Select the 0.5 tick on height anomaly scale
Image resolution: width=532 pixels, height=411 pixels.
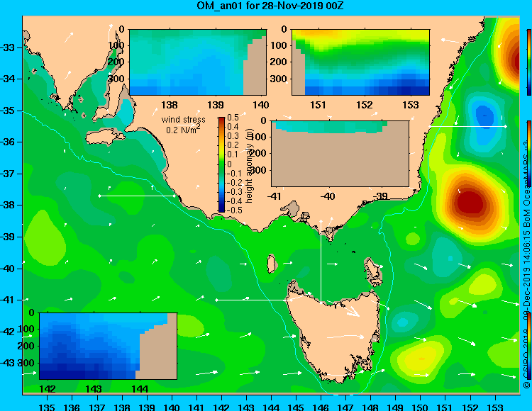[x=233, y=118]
